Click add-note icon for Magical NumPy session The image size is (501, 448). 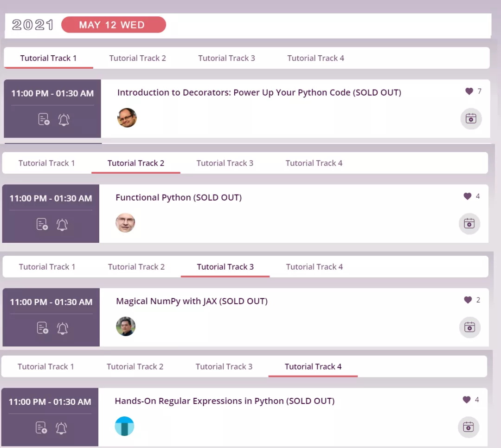click(x=43, y=328)
